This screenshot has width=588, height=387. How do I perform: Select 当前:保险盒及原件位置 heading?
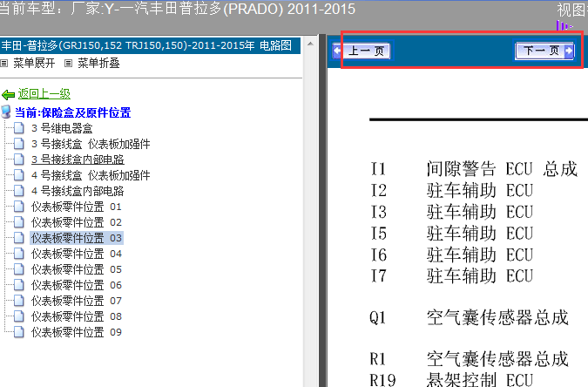(x=73, y=112)
